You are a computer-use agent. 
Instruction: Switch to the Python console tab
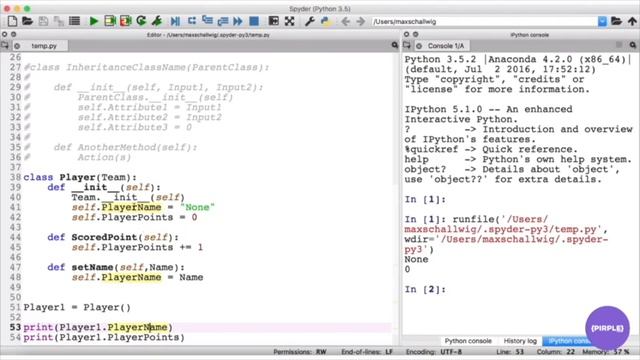[468, 341]
